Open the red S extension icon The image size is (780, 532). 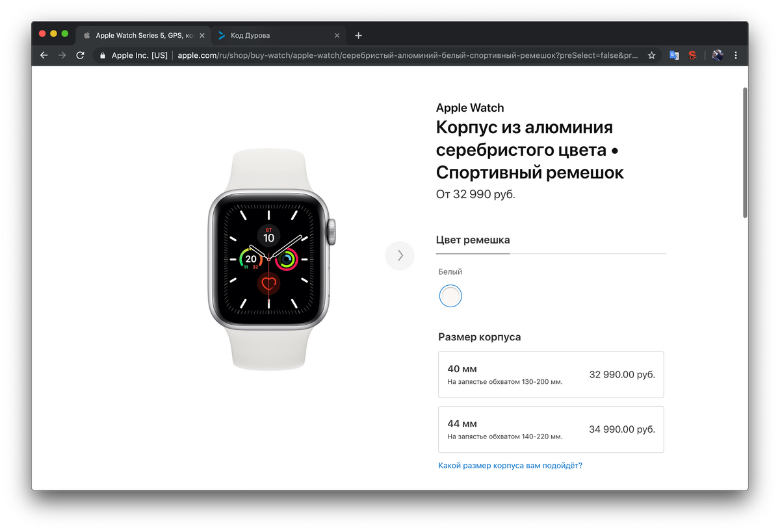pyautogui.click(x=693, y=55)
